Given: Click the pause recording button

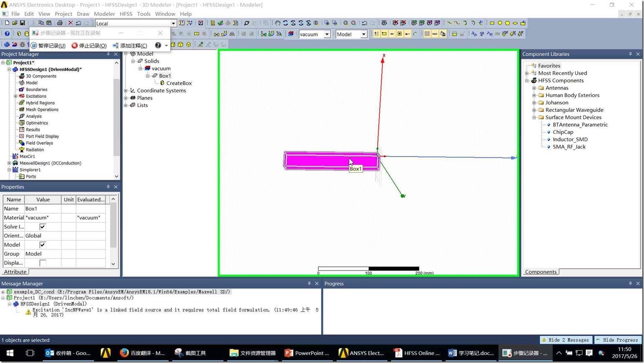Looking at the screenshot, I should (x=49, y=45).
